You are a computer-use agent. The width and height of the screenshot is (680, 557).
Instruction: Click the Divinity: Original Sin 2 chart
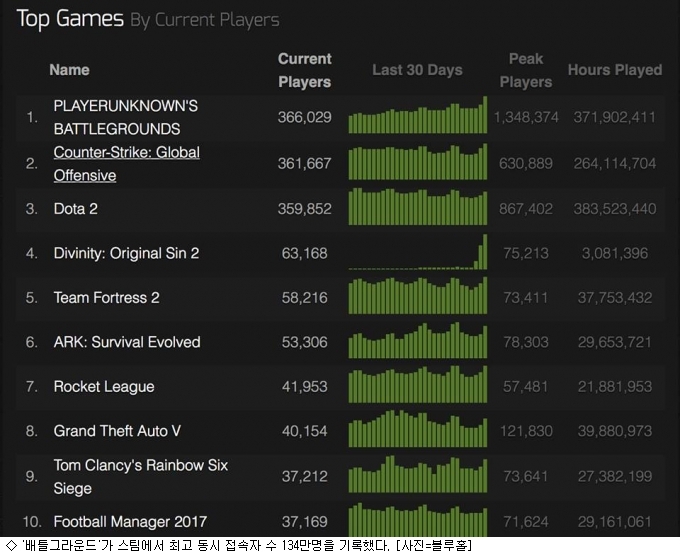[x=418, y=252]
